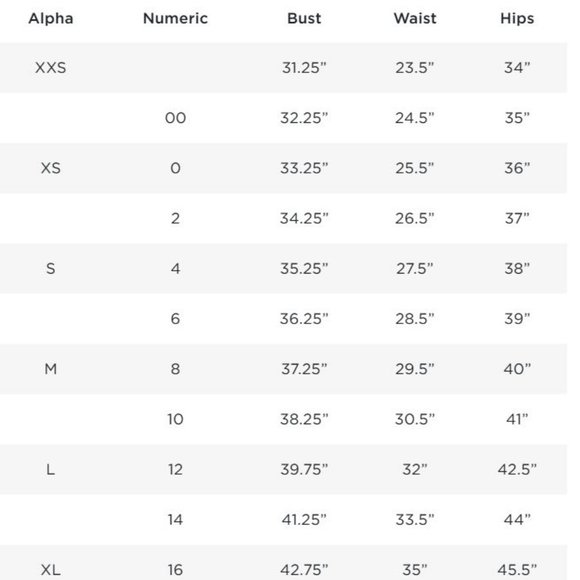Screen dimensions: 580x580
Task: Click the Hips column header
Action: 517,18
